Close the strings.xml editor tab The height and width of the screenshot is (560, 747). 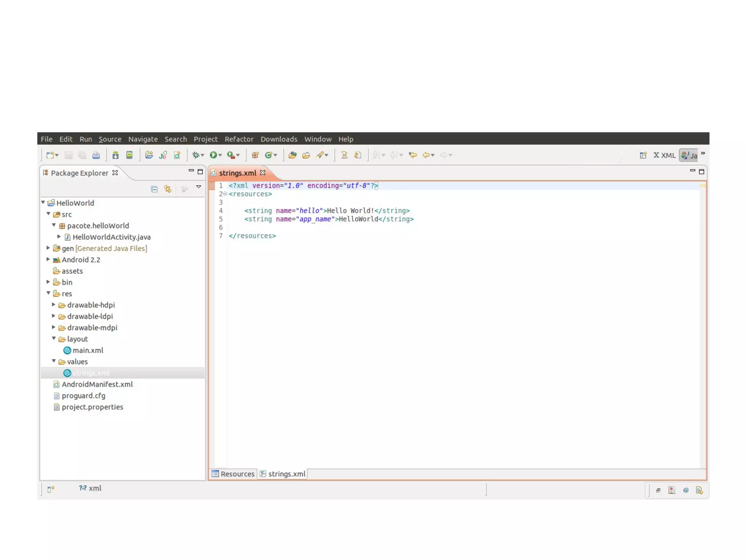point(263,173)
